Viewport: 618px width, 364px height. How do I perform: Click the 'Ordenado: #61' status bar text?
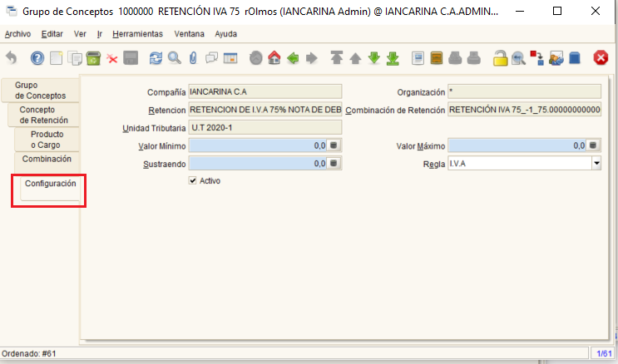[x=29, y=353]
